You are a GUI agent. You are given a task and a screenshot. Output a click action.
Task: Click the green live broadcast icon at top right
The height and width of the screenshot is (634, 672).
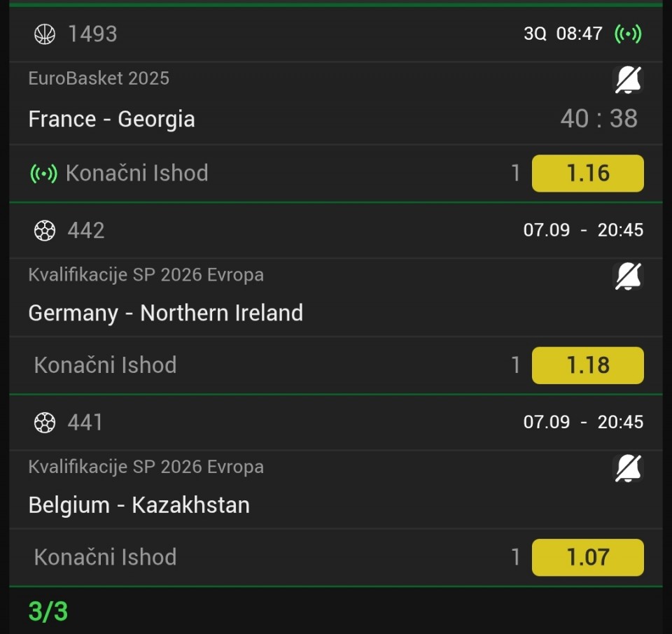(x=628, y=34)
